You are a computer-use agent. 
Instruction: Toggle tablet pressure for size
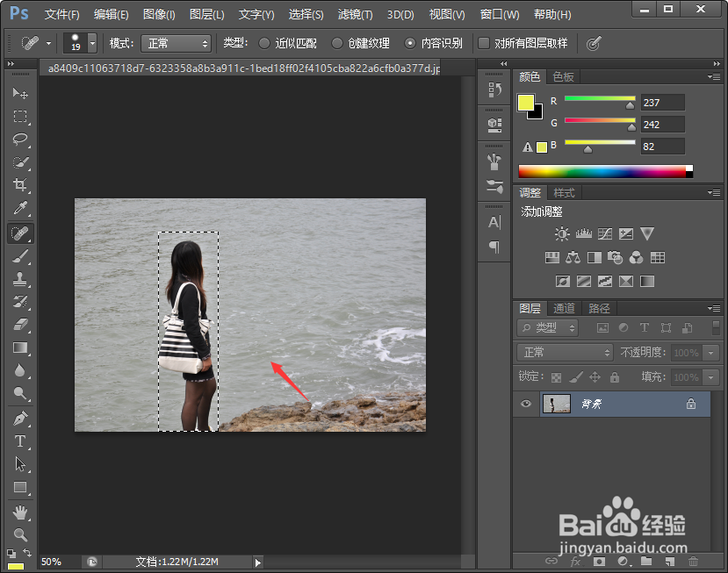pos(594,44)
